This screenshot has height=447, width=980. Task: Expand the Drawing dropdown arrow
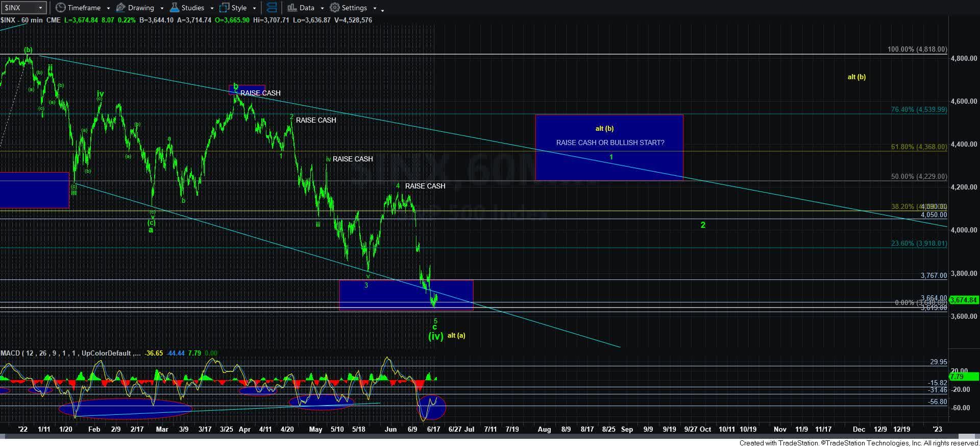click(162, 8)
